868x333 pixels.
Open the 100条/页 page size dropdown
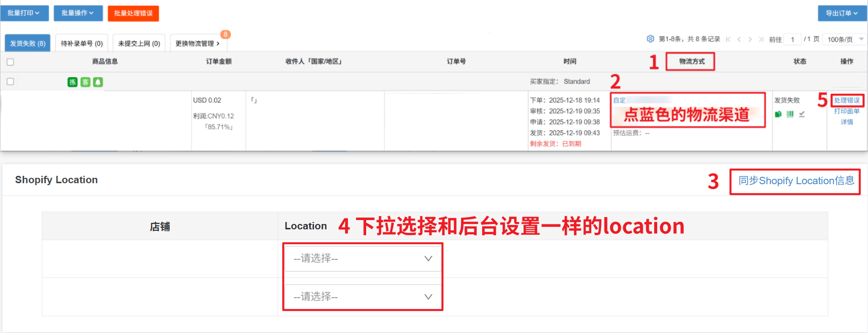[x=845, y=39]
